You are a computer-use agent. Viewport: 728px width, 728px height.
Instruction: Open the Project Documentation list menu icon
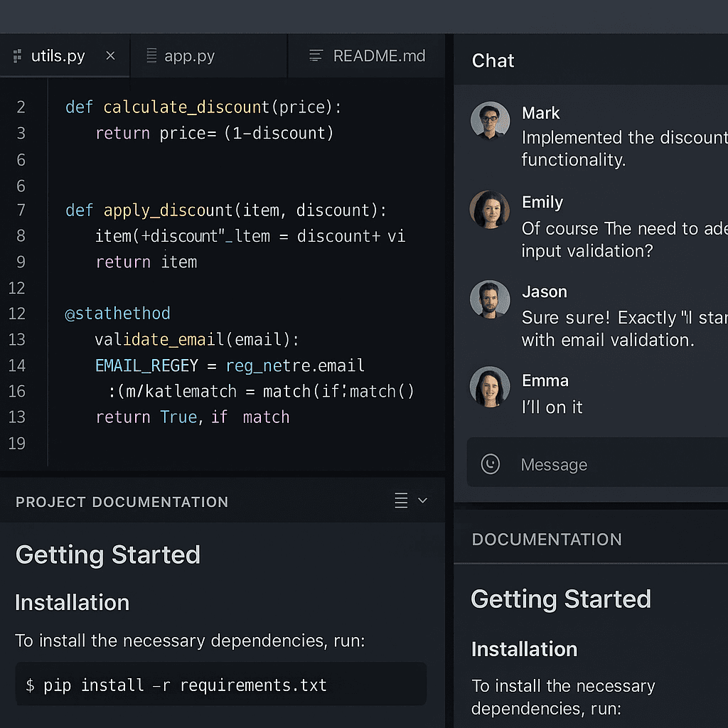pos(400,500)
